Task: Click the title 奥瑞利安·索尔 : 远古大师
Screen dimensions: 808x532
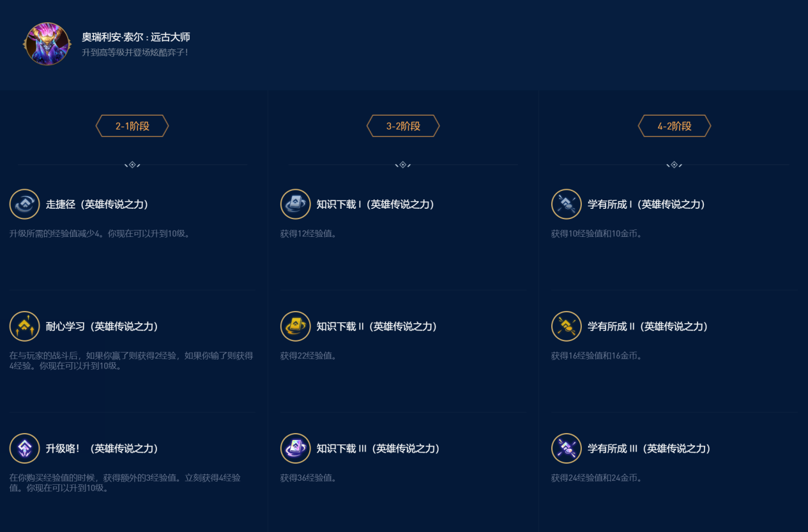Action: [136, 37]
